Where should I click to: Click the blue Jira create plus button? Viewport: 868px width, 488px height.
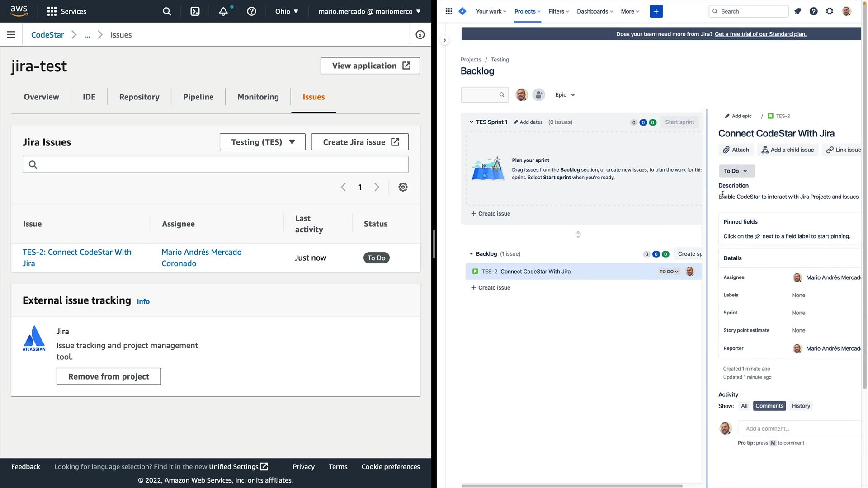coord(656,11)
